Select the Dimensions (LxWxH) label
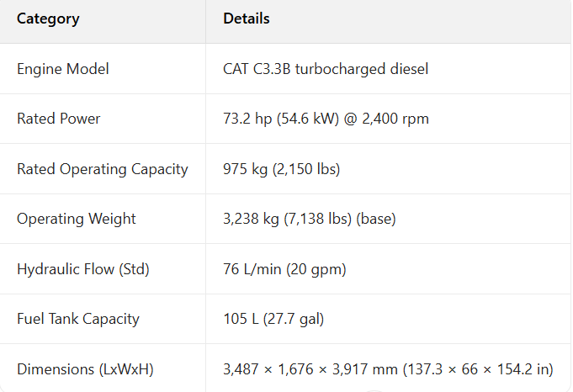Viewport: 573px width, 392px height. point(85,369)
